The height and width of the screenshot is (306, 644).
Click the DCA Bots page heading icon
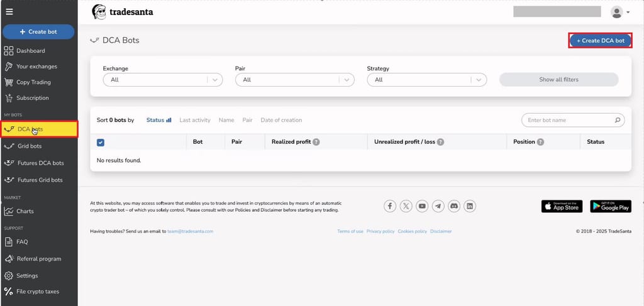click(x=94, y=40)
